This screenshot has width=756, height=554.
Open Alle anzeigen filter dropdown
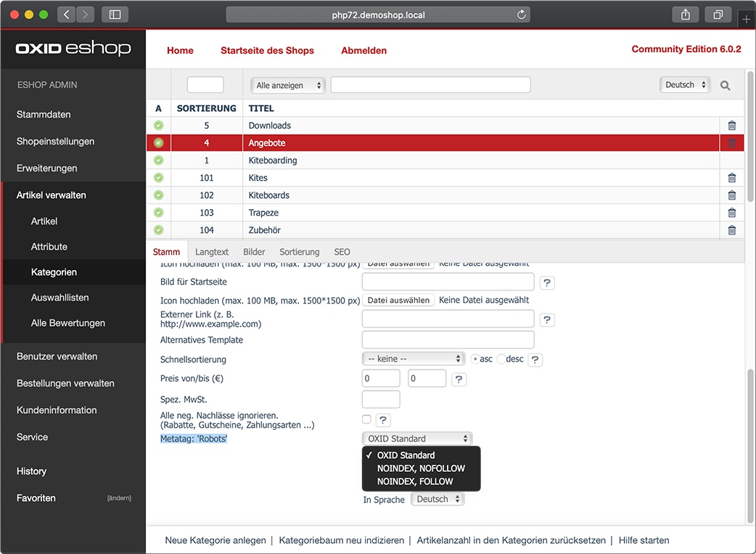coord(288,86)
